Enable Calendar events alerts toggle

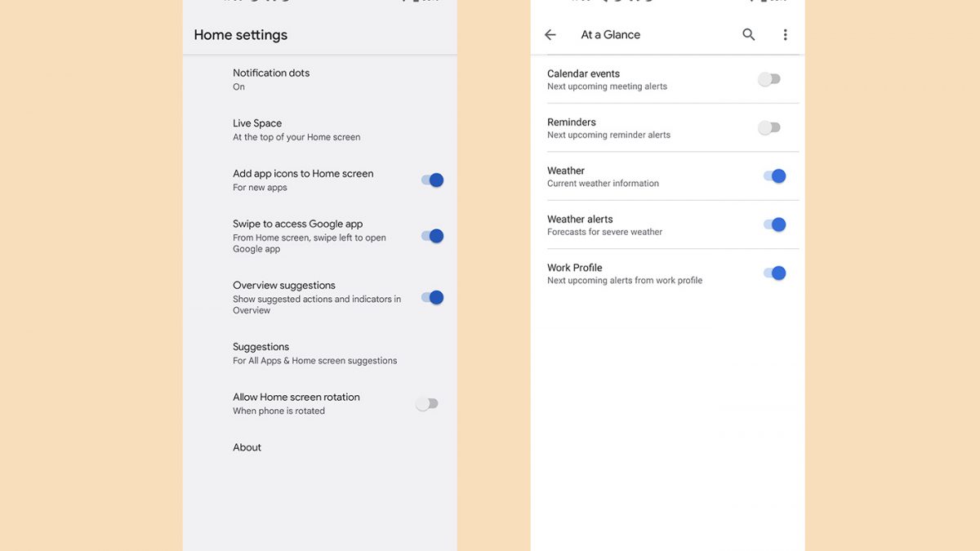coord(769,79)
